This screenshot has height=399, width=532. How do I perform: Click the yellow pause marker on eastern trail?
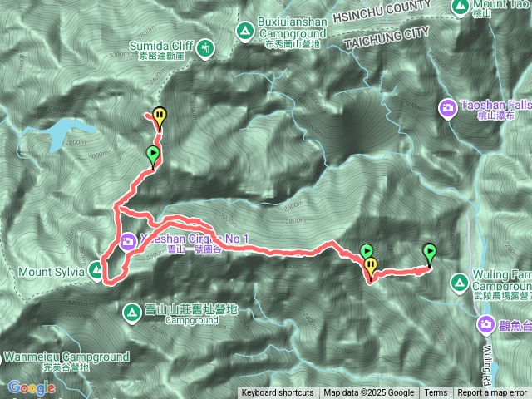[x=371, y=268]
